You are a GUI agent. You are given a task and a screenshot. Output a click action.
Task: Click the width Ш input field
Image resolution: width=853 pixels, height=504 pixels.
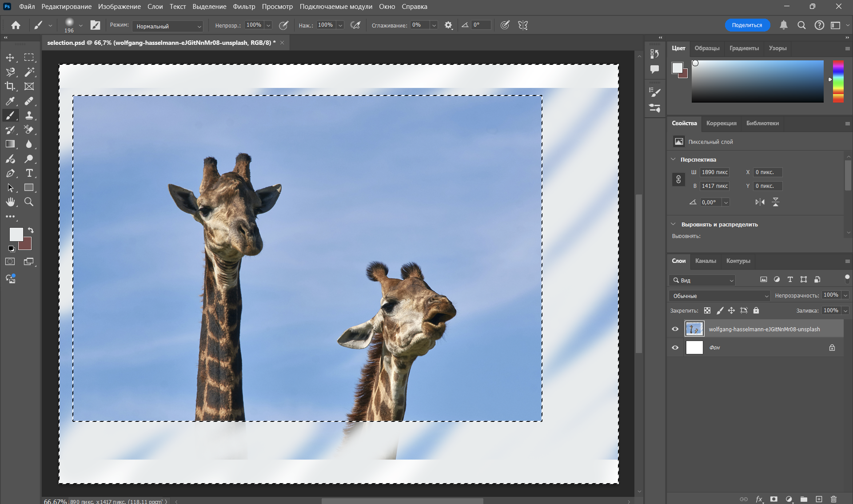pyautogui.click(x=714, y=172)
